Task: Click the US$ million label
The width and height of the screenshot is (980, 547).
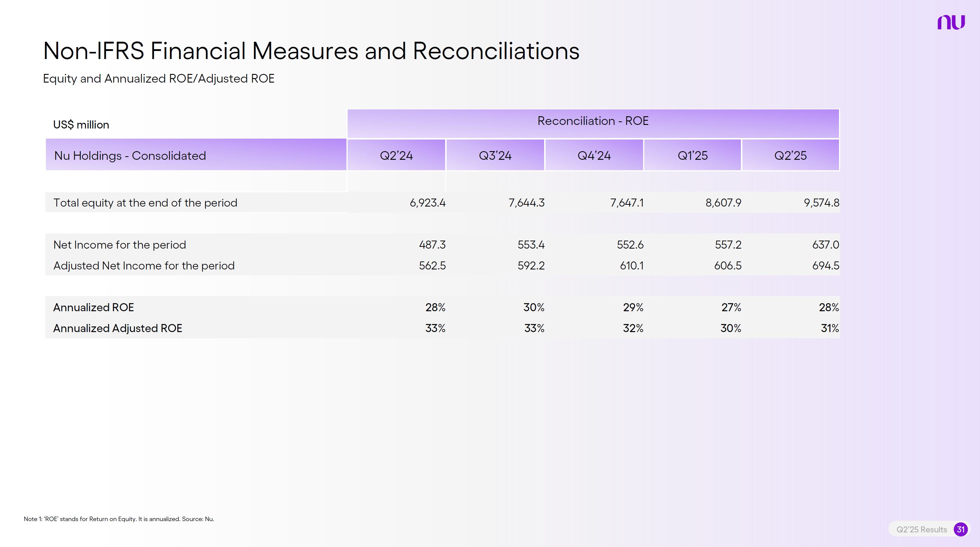Action: tap(81, 125)
